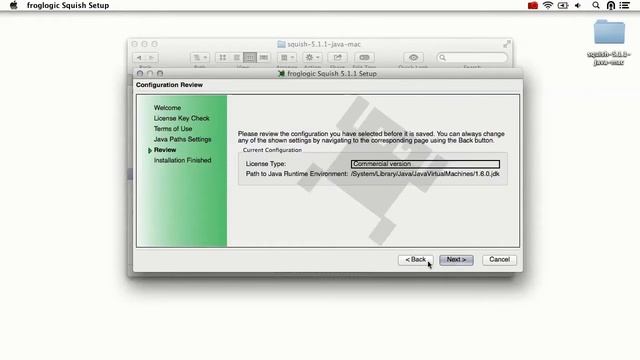Viewport: 640px width, 360px height.
Task: Select Java Paths Settings step
Action: pyautogui.click(x=182, y=139)
